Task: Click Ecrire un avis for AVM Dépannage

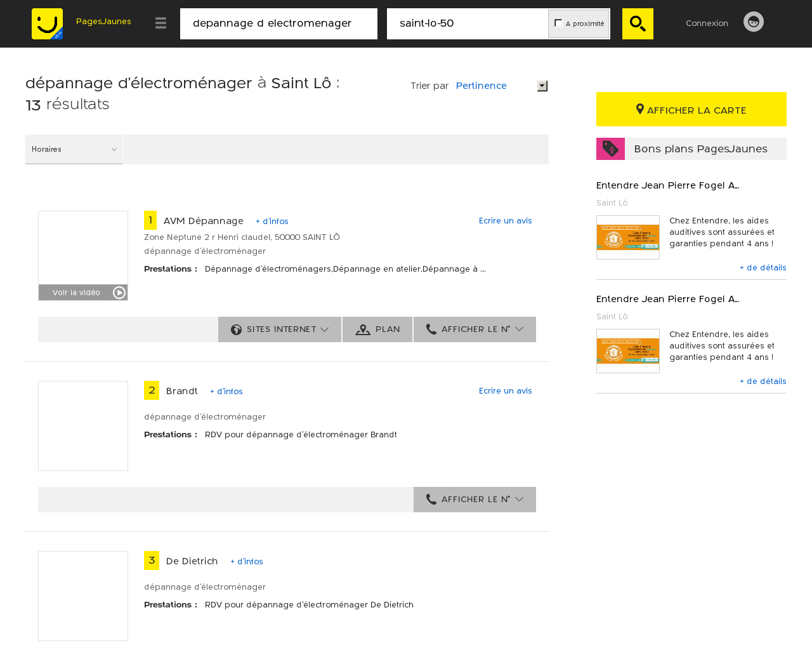Action: [x=506, y=221]
